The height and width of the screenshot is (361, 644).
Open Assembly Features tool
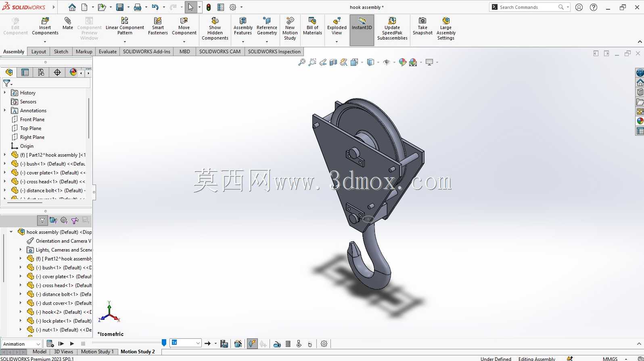coord(243,27)
